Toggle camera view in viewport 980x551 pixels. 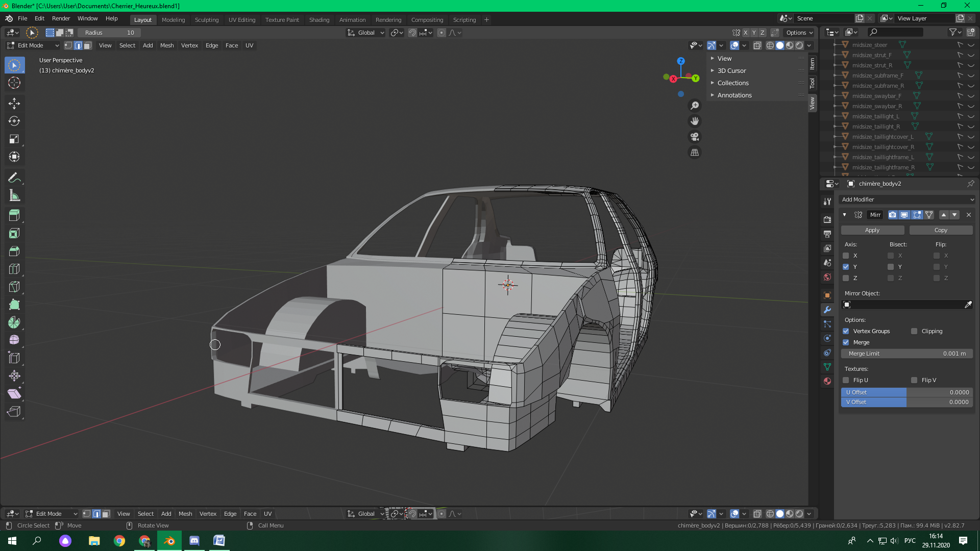(695, 137)
